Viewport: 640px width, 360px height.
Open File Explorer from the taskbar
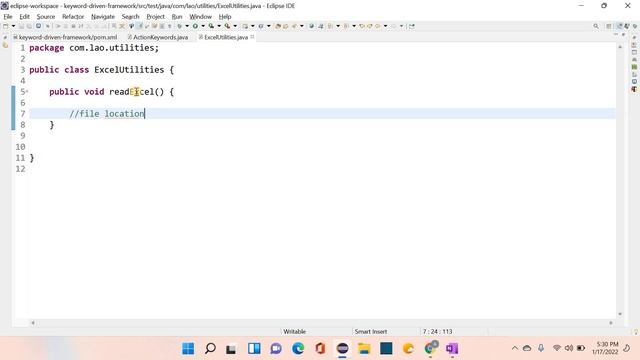click(364, 349)
